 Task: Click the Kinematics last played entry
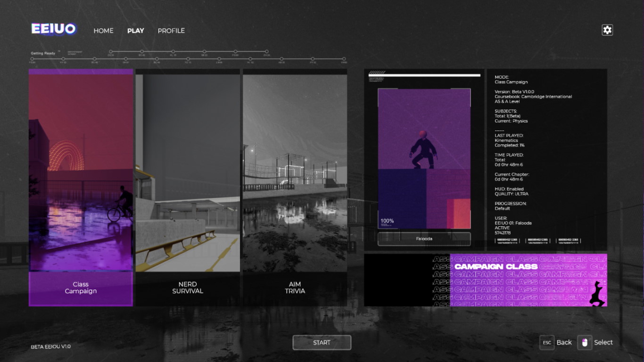coord(506,140)
